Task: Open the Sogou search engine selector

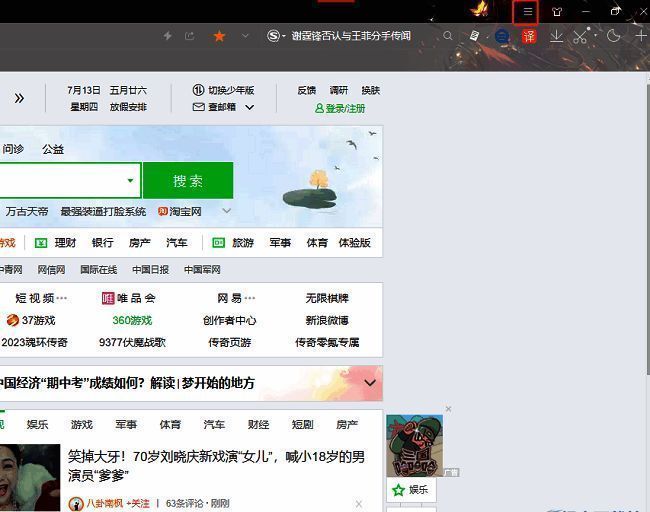Action: tap(276, 36)
